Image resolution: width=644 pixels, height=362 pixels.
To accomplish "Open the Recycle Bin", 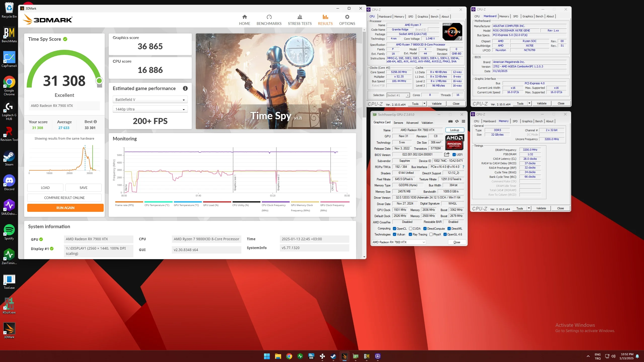I will pyautogui.click(x=9, y=11).
